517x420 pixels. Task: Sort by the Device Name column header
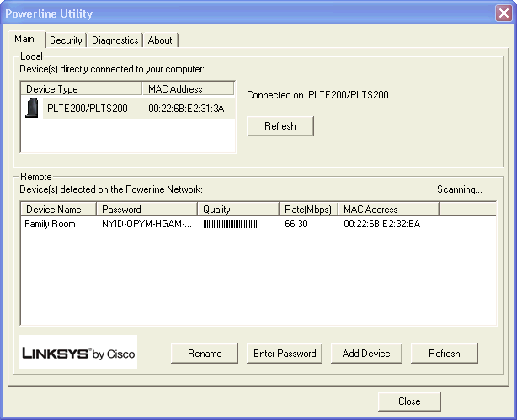57,209
